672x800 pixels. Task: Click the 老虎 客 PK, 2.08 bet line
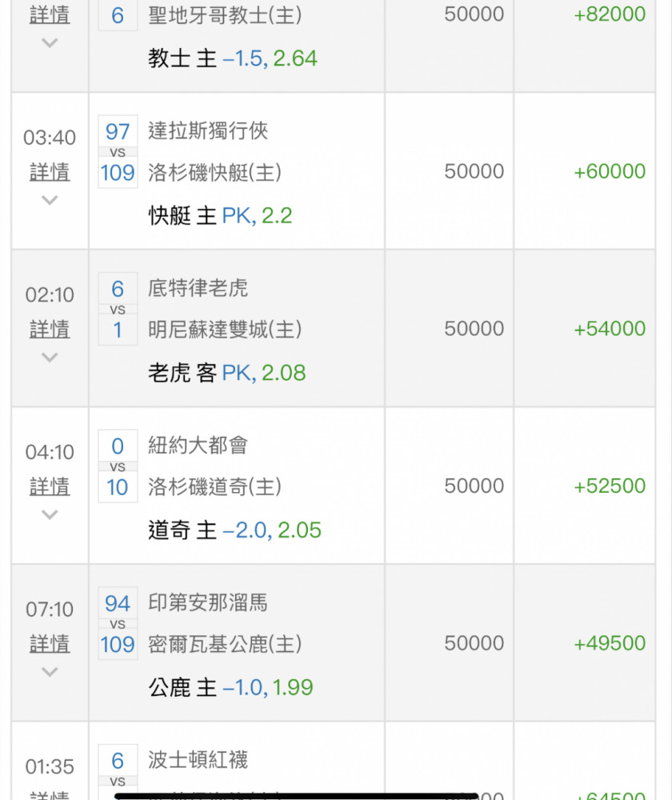(x=227, y=373)
